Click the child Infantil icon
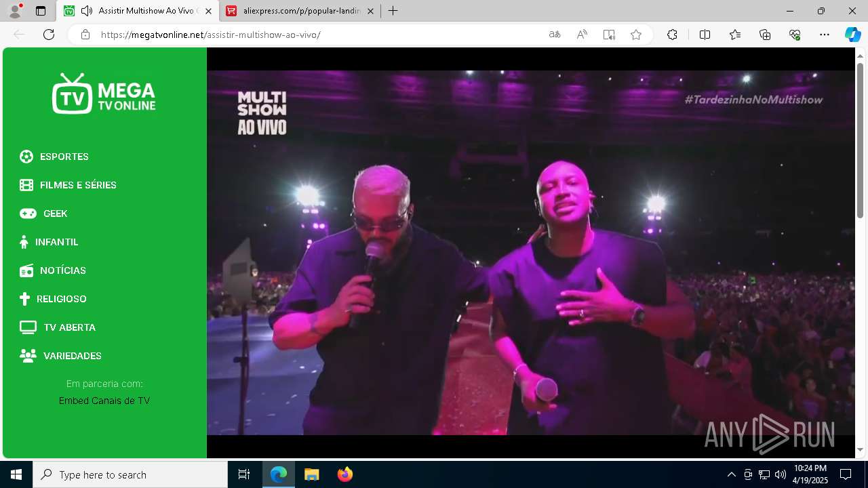The height and width of the screenshot is (488, 868). pos(24,242)
